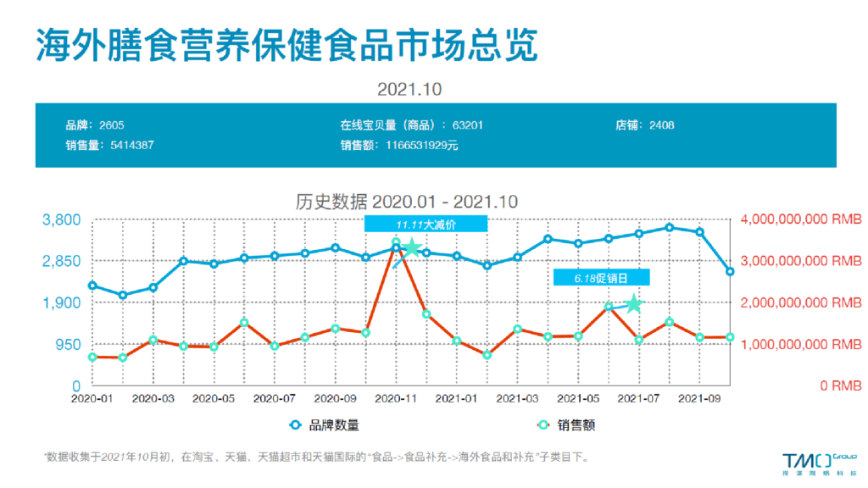Click the teal star near 6.18 promotion
868x488 pixels.
point(633,303)
